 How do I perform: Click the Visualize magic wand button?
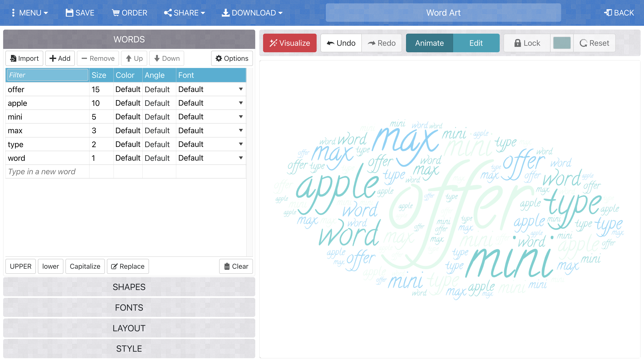coord(290,43)
